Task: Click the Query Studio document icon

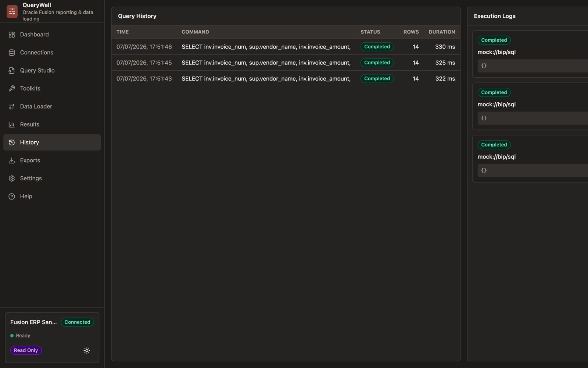Action: click(x=12, y=71)
